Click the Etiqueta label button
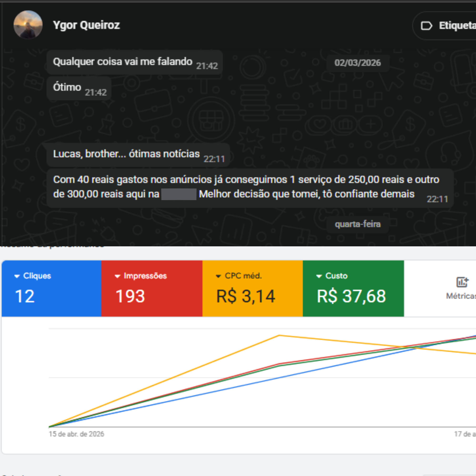476x476 pixels. (x=444, y=26)
